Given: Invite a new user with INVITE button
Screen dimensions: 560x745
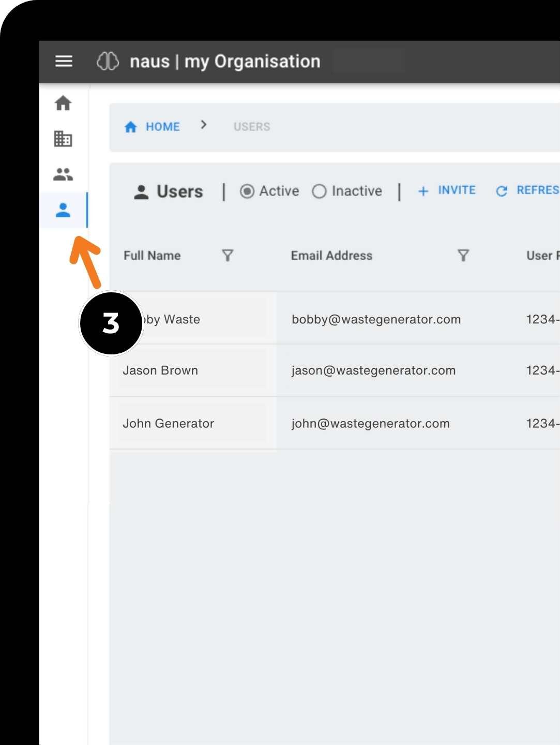Looking at the screenshot, I should (447, 190).
